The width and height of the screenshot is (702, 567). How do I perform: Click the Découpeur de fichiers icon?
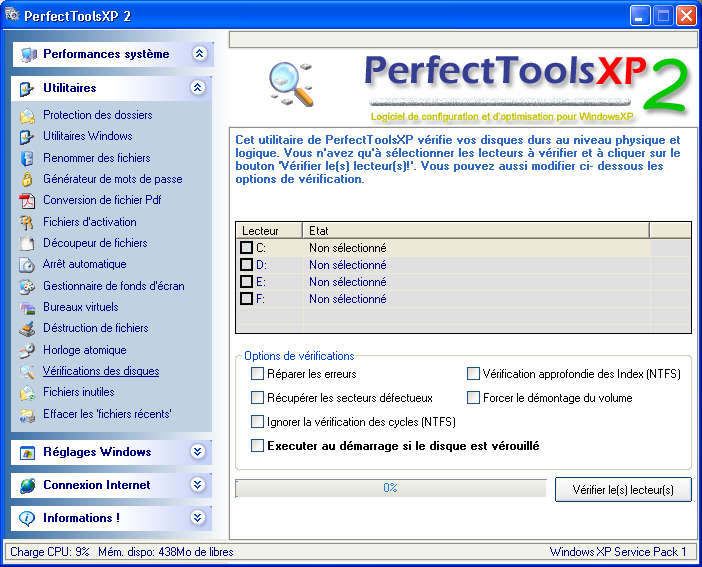[x=27, y=243]
